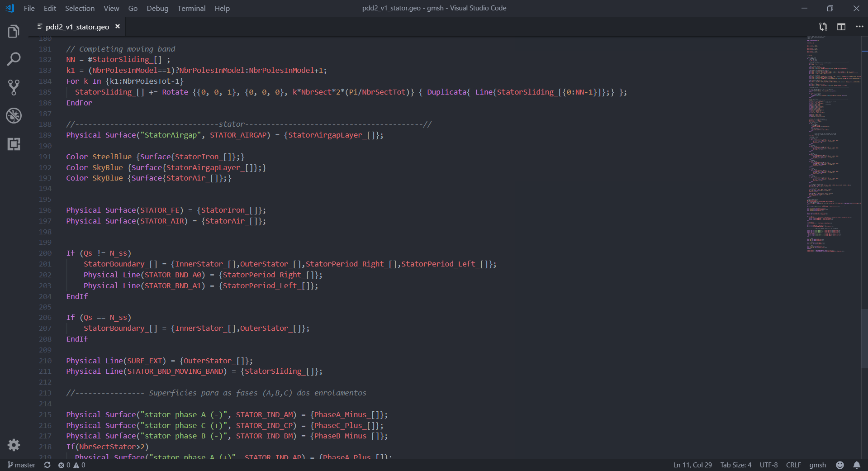The width and height of the screenshot is (868, 471).
Task: Click STATOR_BND_MOVING_BAND on line 211
Action: click(175, 371)
